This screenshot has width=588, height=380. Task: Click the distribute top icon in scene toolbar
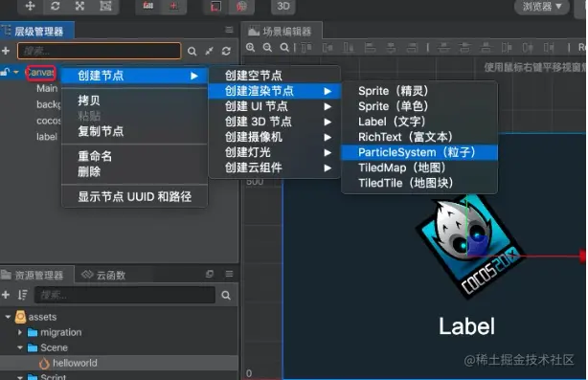[443, 48]
